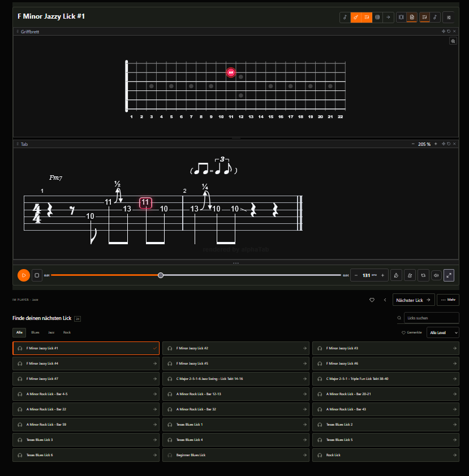Open Texas Blues Lick 5

pos(386,440)
